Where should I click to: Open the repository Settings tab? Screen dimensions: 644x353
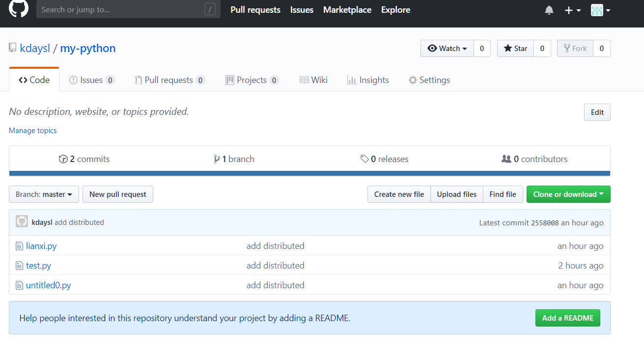tap(429, 80)
